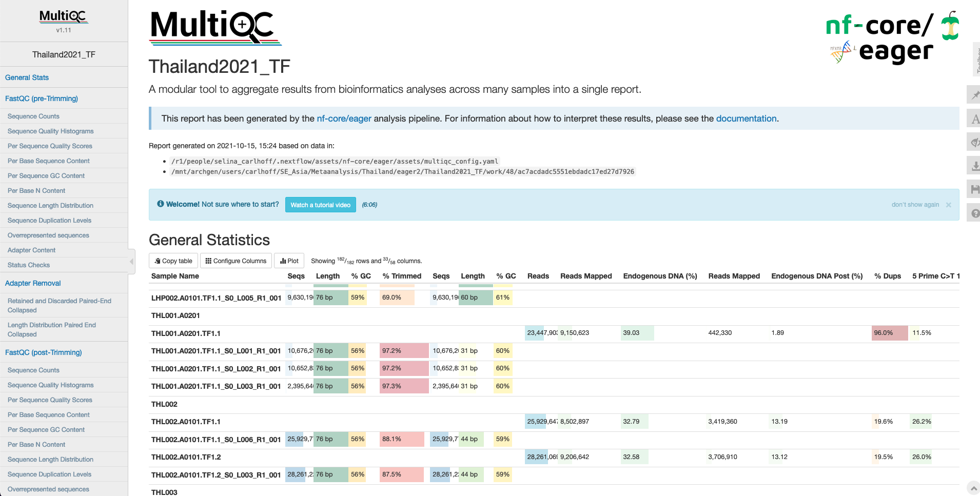The image size is (980, 496).
Task: Open the export plots download icon
Action: [974, 166]
